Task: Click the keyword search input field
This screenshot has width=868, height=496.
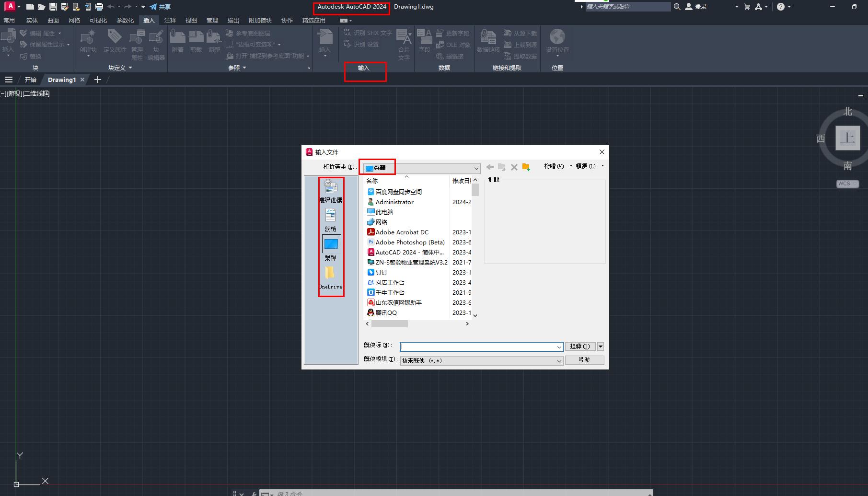Action: 628,7
